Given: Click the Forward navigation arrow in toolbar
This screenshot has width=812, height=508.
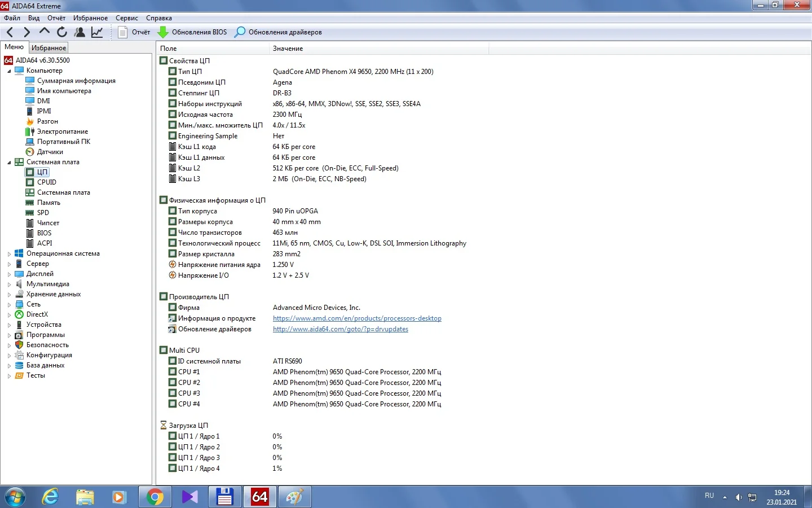Looking at the screenshot, I should 27,32.
